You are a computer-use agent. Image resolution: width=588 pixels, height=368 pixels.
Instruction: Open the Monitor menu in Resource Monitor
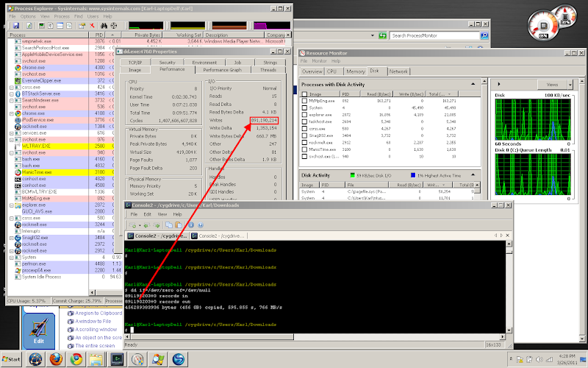[319, 61]
